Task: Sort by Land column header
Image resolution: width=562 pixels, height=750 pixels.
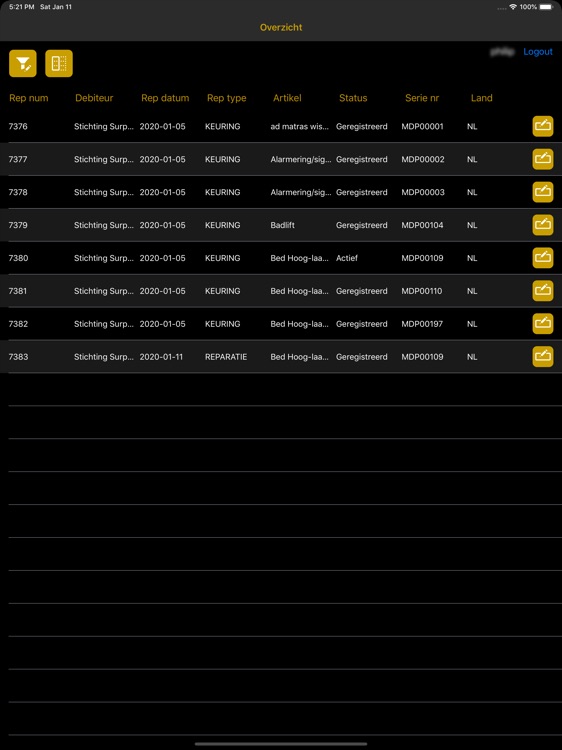Action: click(481, 98)
